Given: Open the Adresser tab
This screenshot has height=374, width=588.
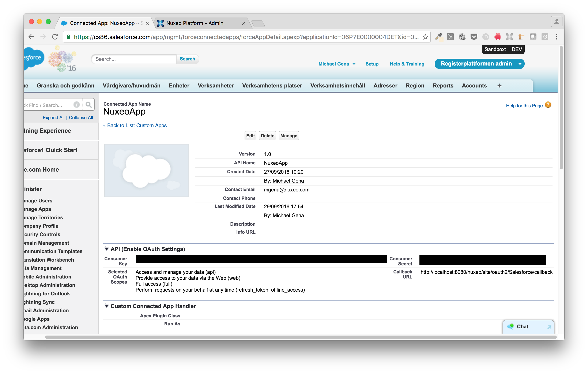Looking at the screenshot, I should [x=385, y=86].
